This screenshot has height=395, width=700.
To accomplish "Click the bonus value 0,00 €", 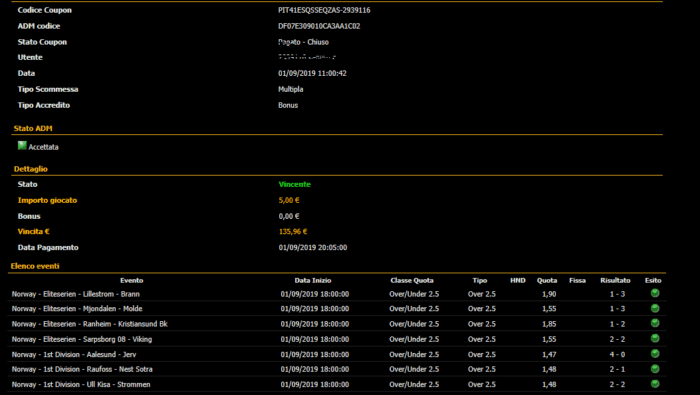I will (x=289, y=216).
